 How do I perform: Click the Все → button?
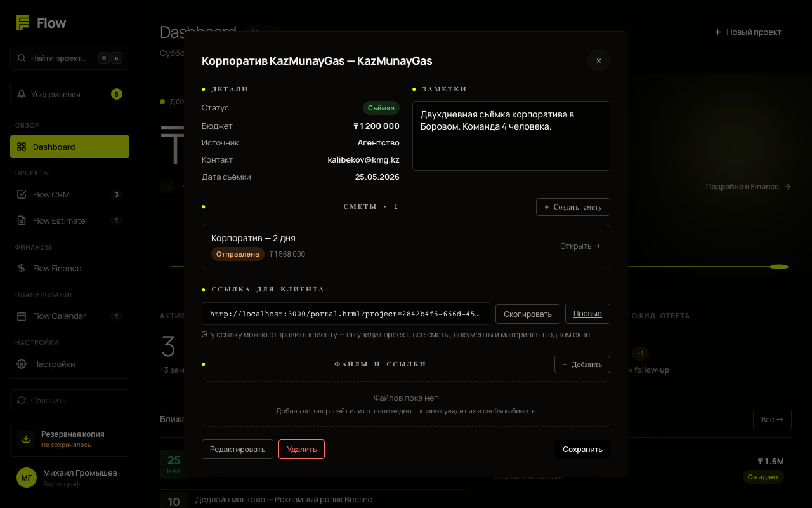pos(772,419)
